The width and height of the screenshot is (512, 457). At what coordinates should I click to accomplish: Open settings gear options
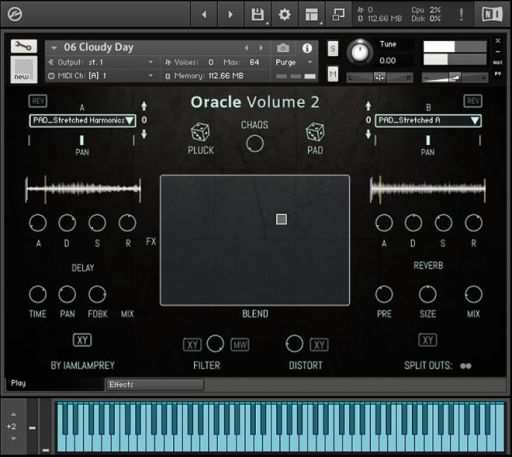[x=284, y=14]
